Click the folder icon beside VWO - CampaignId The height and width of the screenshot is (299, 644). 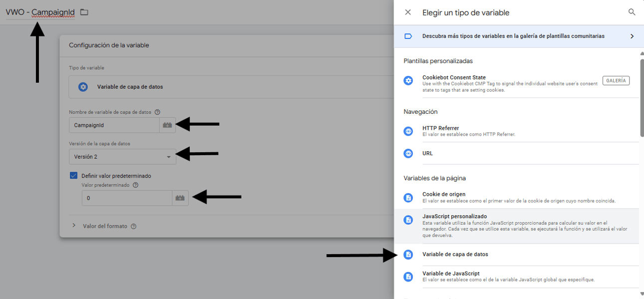tap(84, 12)
